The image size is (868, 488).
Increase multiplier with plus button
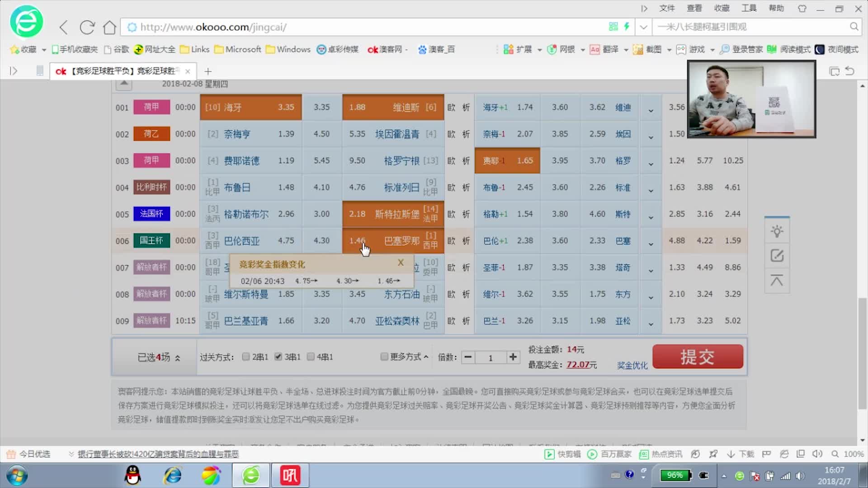point(513,357)
